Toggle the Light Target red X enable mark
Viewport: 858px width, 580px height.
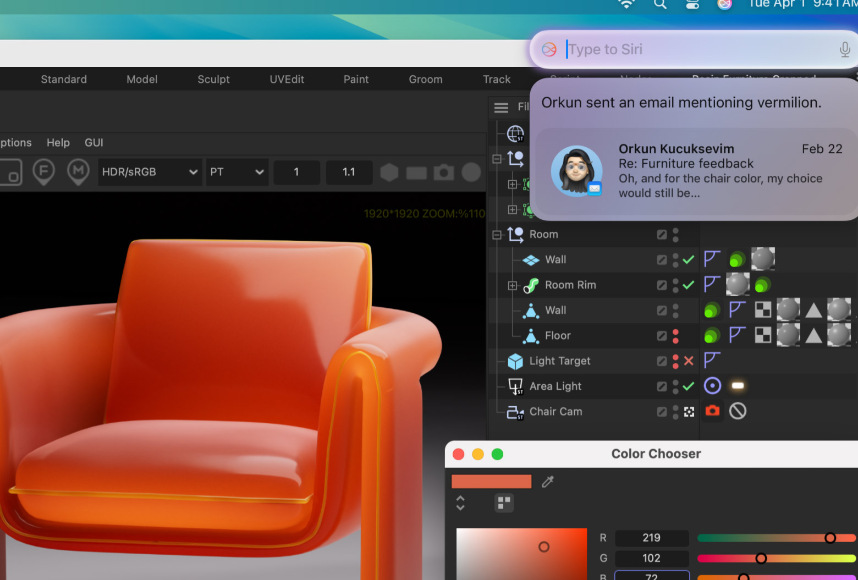coord(688,361)
